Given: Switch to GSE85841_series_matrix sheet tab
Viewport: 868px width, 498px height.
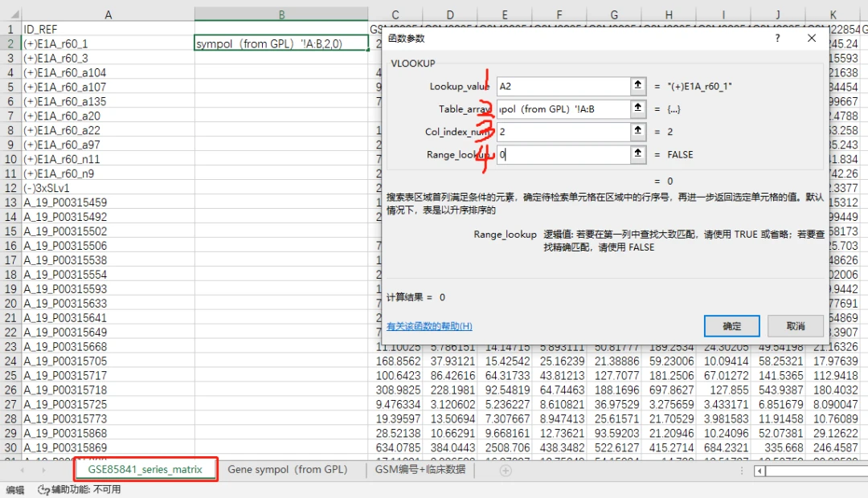Looking at the screenshot, I should [145, 469].
